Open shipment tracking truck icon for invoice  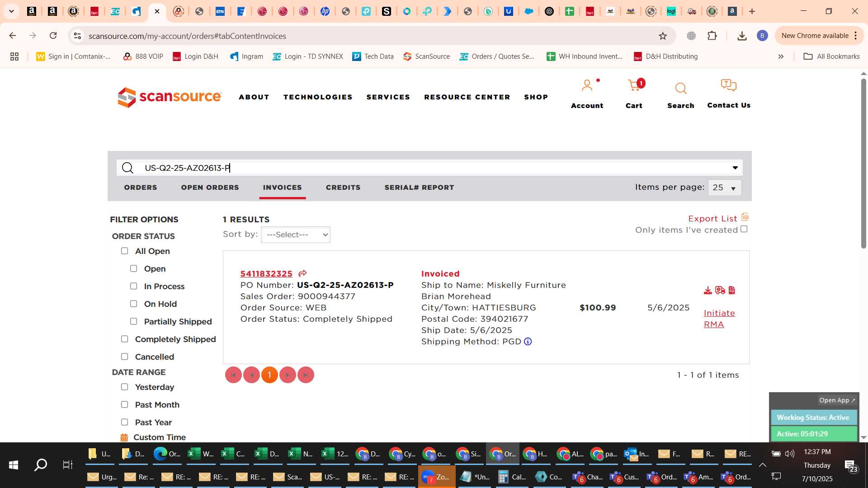720,290
